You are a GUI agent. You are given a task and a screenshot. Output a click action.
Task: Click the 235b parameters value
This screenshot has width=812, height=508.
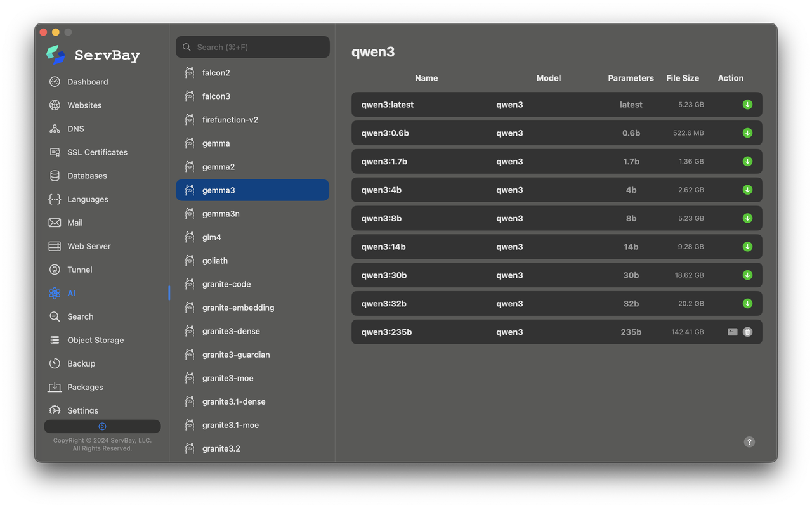tap(631, 332)
